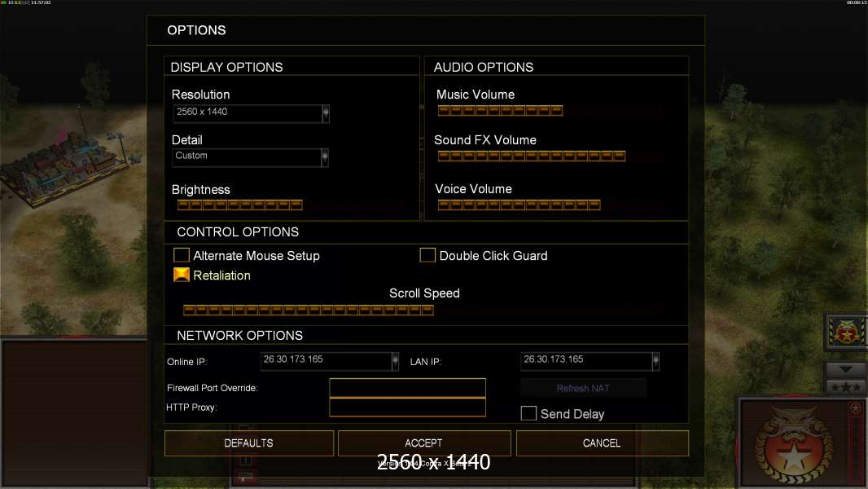Screen dimensions: 868x489
Task: Click the Firewall Port Override field
Action: pos(407,388)
